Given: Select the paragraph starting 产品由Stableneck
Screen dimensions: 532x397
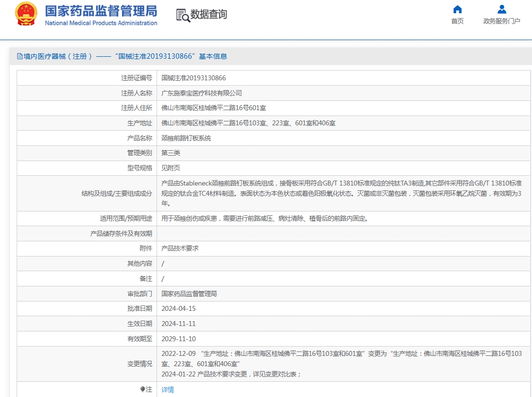Looking at the screenshot, I should click(x=342, y=193).
